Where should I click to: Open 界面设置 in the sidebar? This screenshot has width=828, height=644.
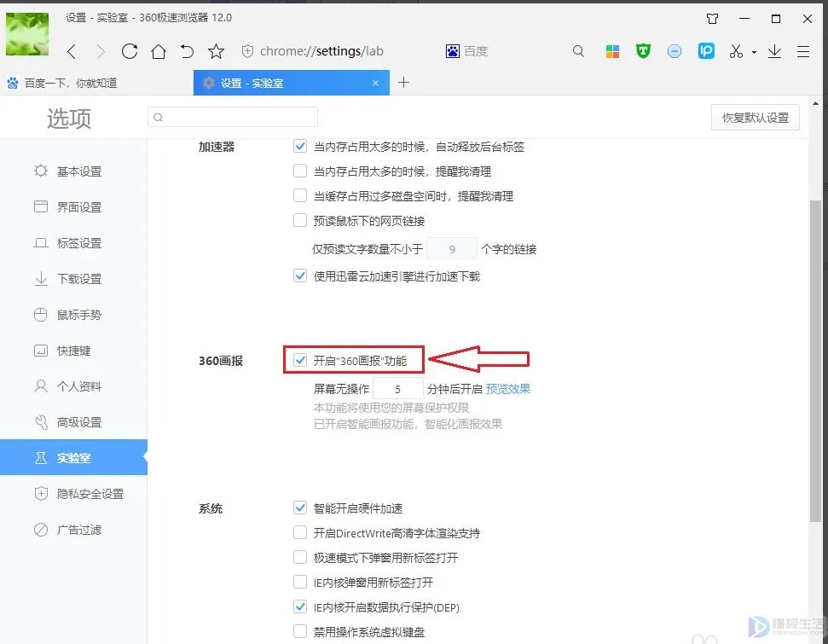point(73,207)
